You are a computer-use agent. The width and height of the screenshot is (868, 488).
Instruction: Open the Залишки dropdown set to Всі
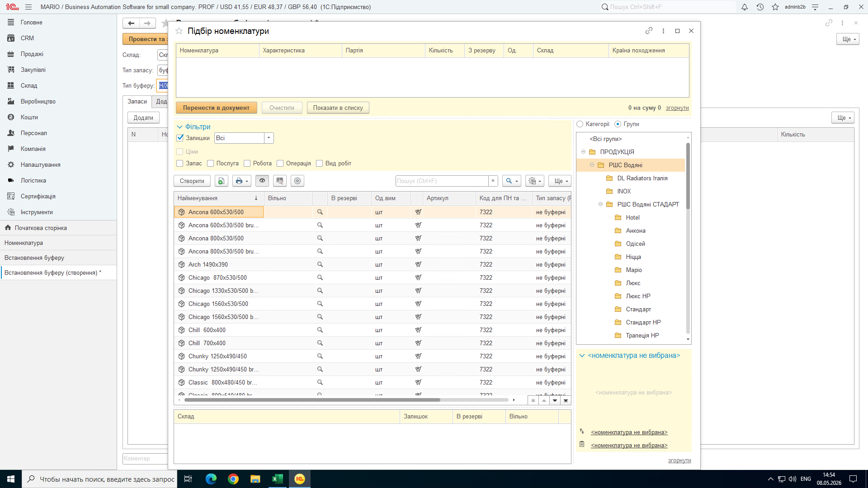coord(269,138)
